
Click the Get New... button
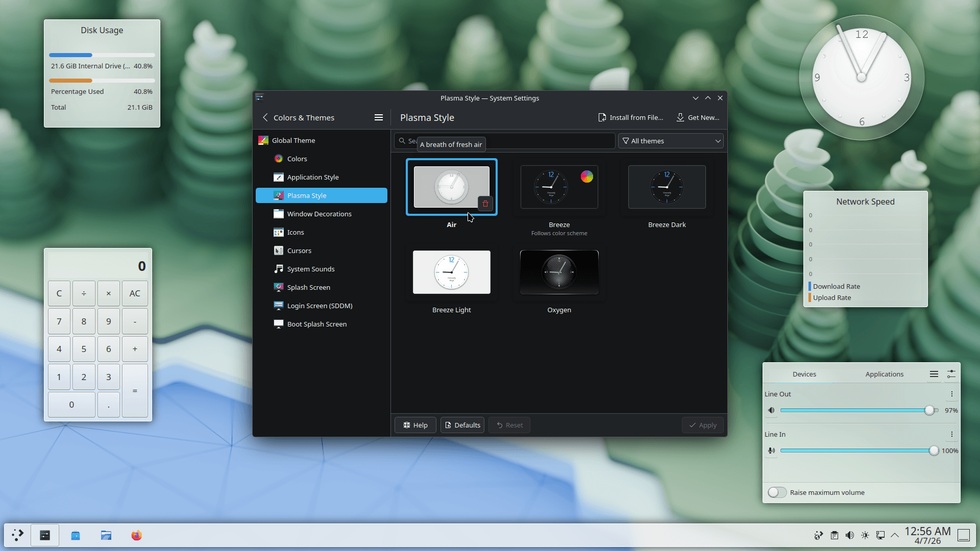(x=698, y=117)
